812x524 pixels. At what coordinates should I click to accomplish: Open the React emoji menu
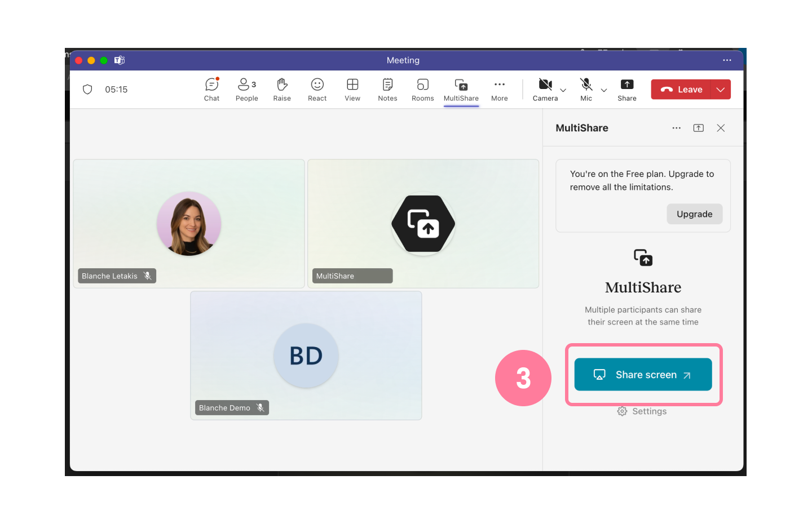pyautogui.click(x=317, y=89)
